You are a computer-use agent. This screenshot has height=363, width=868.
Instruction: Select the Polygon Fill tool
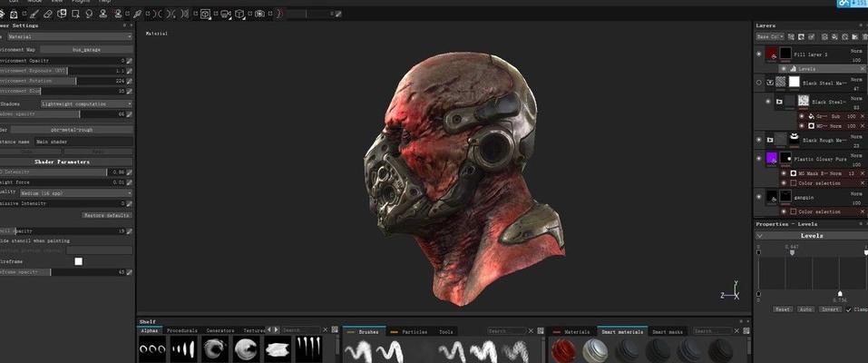tap(76, 14)
